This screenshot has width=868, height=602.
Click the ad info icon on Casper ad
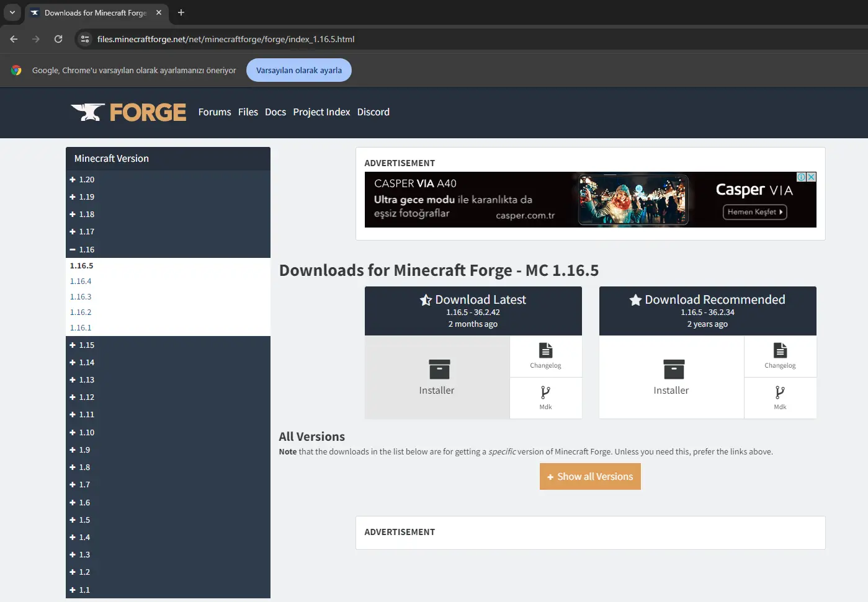(x=802, y=177)
